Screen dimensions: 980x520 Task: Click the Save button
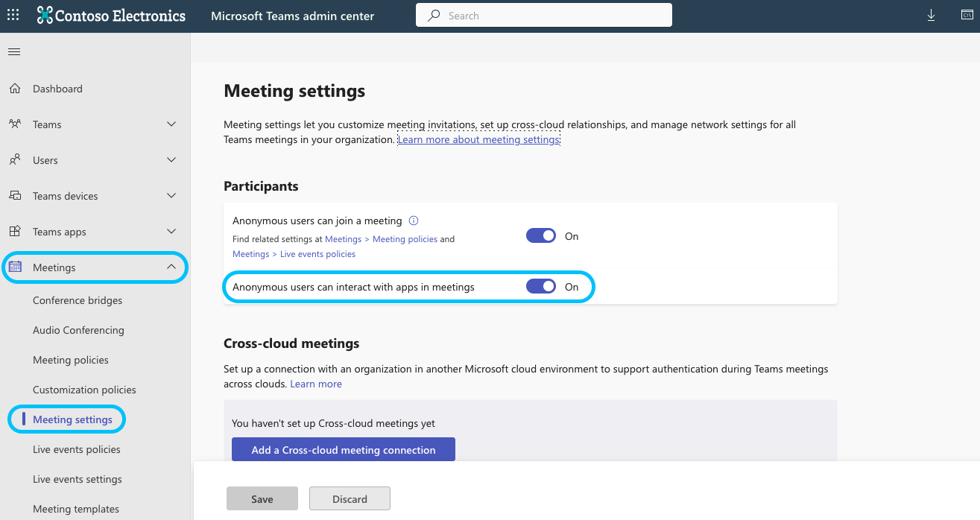click(x=262, y=499)
